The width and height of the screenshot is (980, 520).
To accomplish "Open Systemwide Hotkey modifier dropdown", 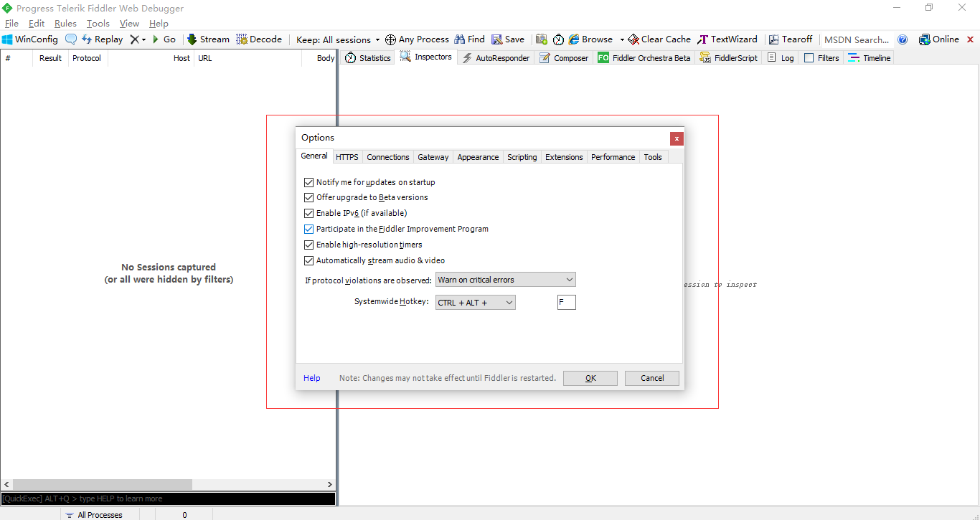I will pos(475,303).
